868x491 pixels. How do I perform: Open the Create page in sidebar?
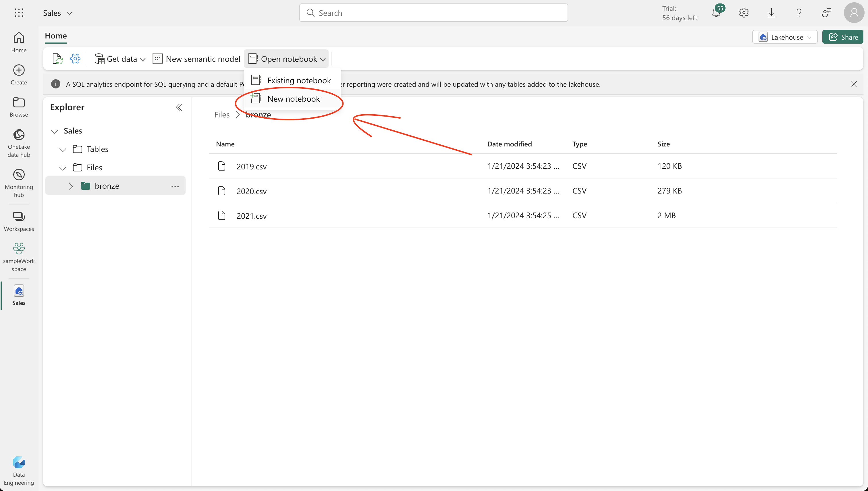click(x=19, y=75)
